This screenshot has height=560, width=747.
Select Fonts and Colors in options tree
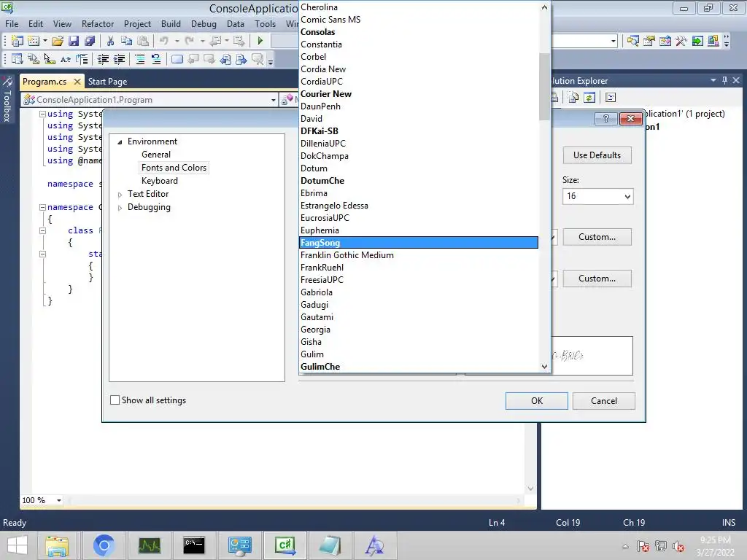pos(174,168)
